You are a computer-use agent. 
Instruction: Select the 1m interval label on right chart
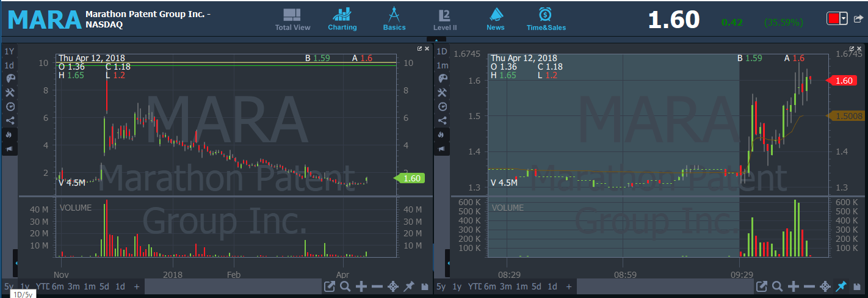tap(442, 65)
